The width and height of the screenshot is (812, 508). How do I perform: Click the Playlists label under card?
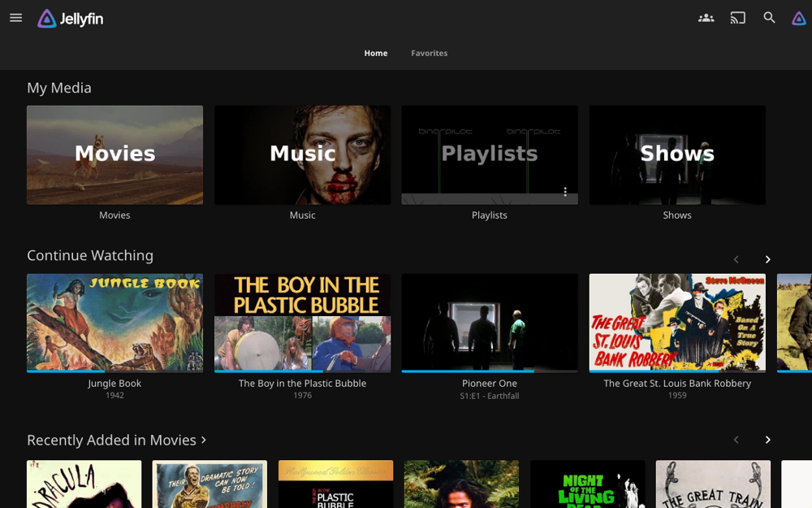pos(490,215)
